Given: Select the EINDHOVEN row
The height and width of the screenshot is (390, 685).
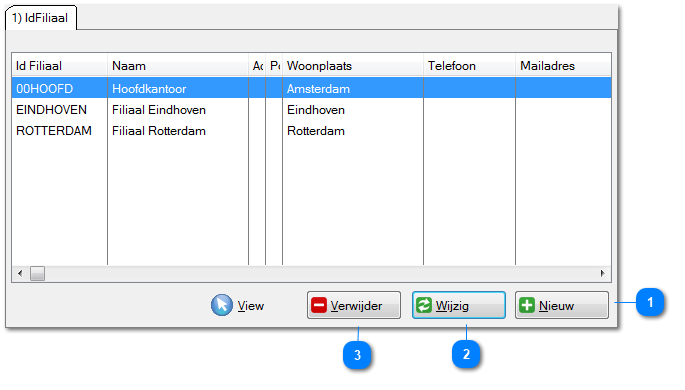Looking at the screenshot, I should point(311,110).
